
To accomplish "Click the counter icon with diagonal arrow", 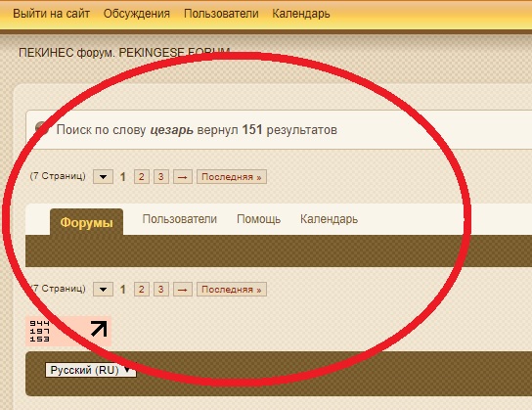I will [x=68, y=332].
